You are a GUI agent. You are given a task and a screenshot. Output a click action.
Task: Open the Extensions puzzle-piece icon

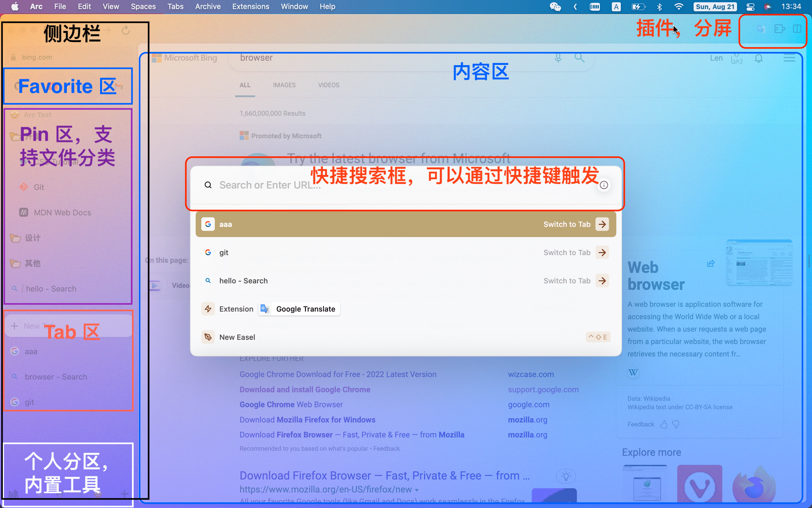coord(780,29)
